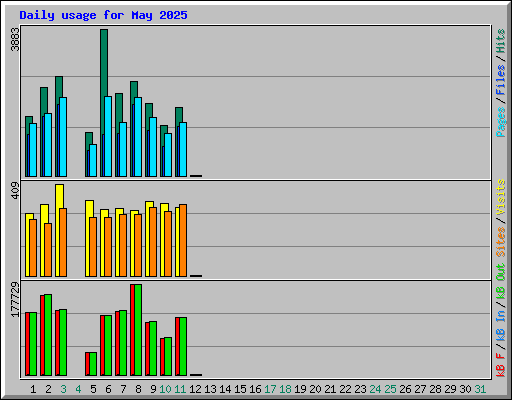
Task: Click day 23 on the x-axis
Action: pyautogui.click(x=360, y=389)
